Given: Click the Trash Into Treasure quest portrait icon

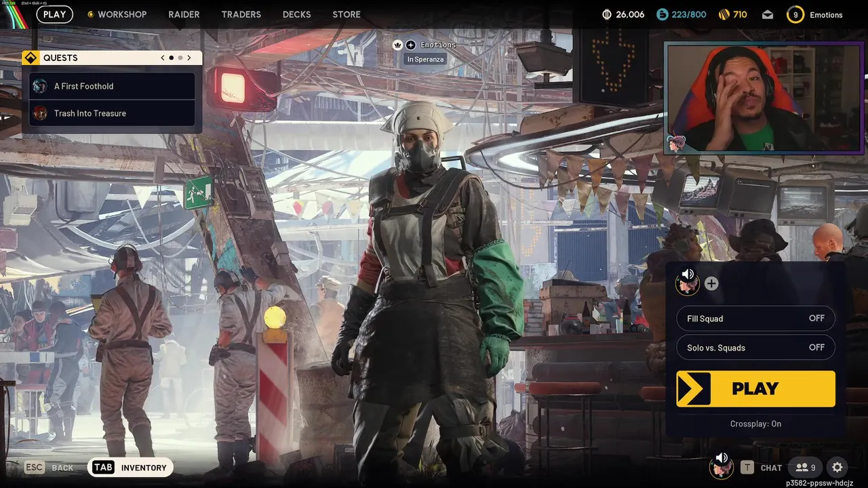Looking at the screenshot, I should 40,113.
